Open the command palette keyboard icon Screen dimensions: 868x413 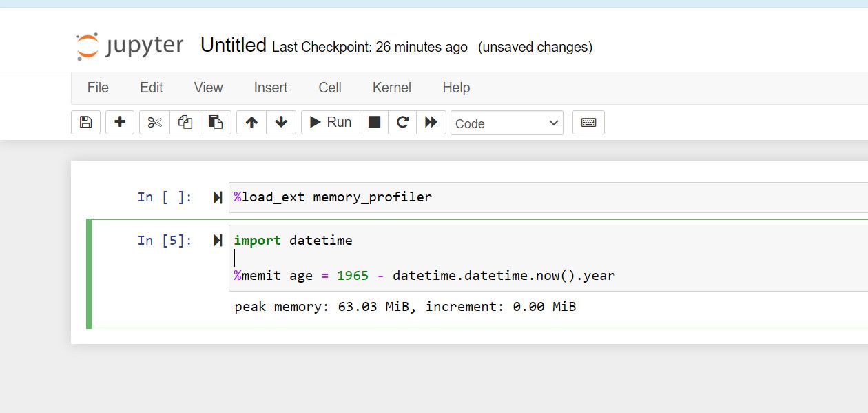[x=588, y=122]
